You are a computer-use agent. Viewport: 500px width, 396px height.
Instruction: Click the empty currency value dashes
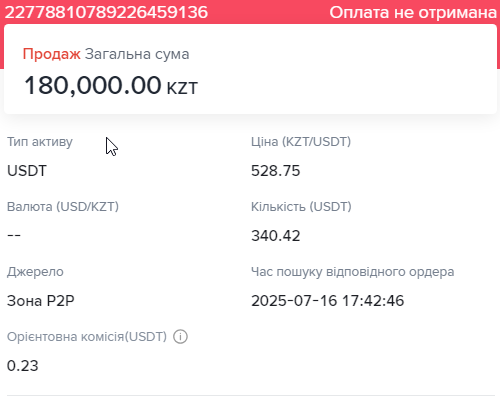(14, 235)
